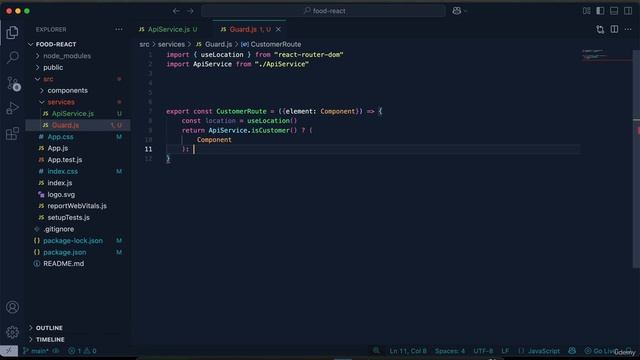Open the Search view in activity bar

pyautogui.click(x=12, y=58)
